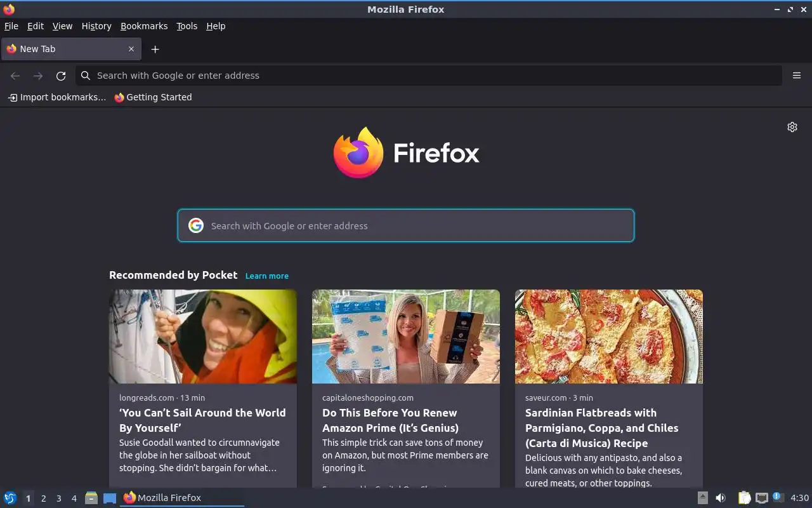812x508 pixels.
Task: Open the sailing woman article thumbnail
Action: tap(203, 337)
